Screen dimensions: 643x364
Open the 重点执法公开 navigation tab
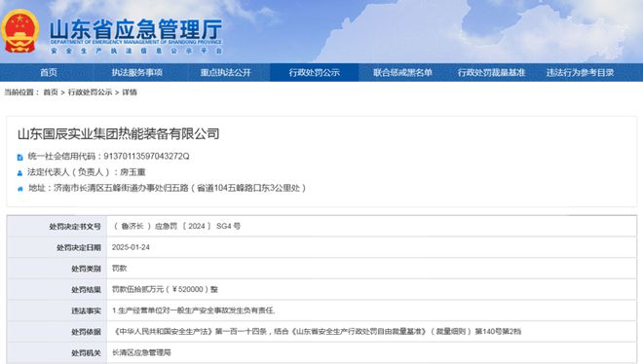tap(226, 72)
